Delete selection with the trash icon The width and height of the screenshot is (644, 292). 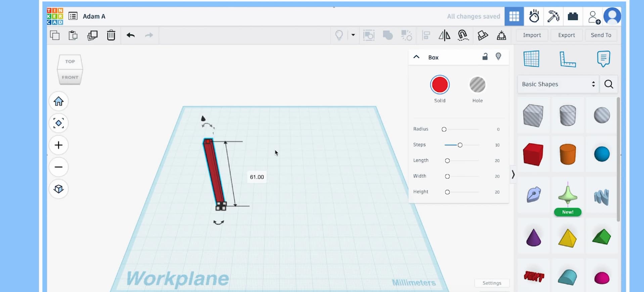pos(111,35)
